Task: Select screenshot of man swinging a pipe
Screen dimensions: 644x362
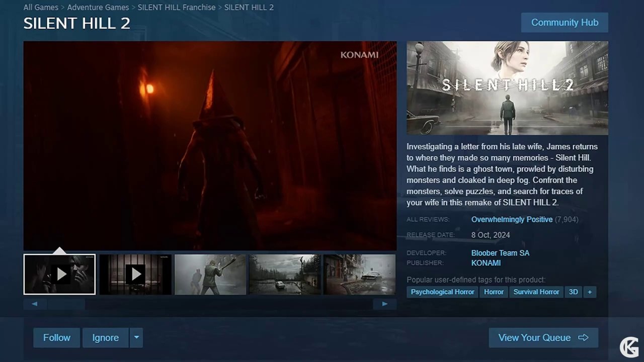Action: pos(210,274)
